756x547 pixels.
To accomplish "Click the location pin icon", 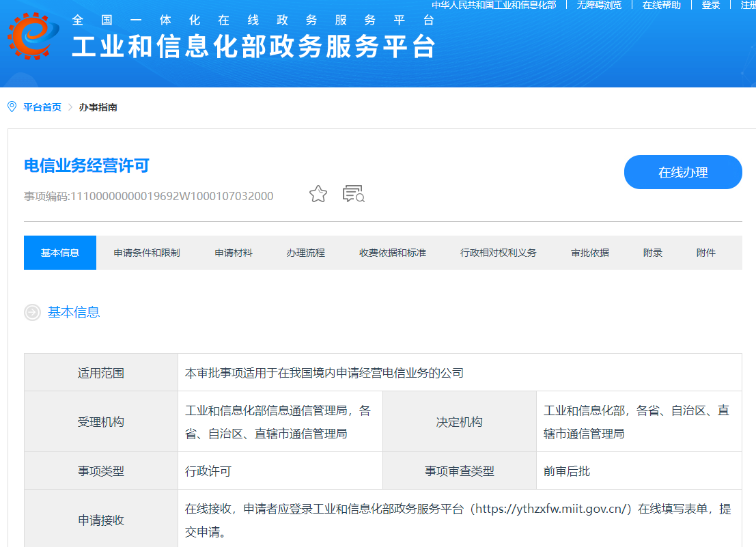I will click(12, 107).
